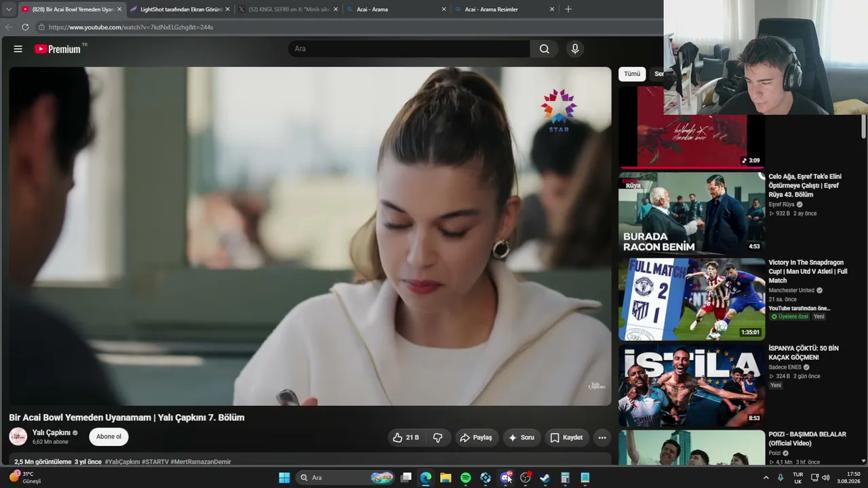
Task: Open the Yalı Çapkını channel name link
Action: tap(52, 432)
